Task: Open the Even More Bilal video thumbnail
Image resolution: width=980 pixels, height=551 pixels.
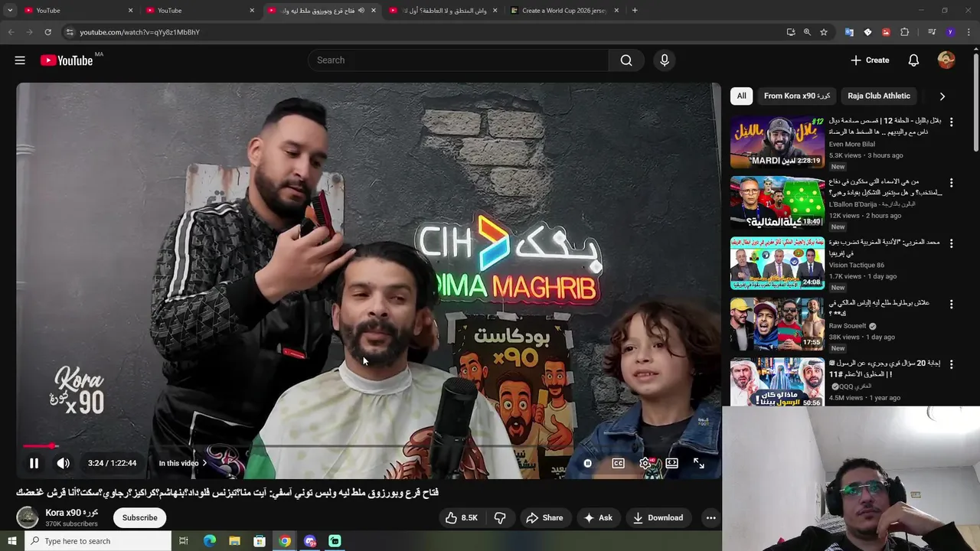Action: coord(777,142)
